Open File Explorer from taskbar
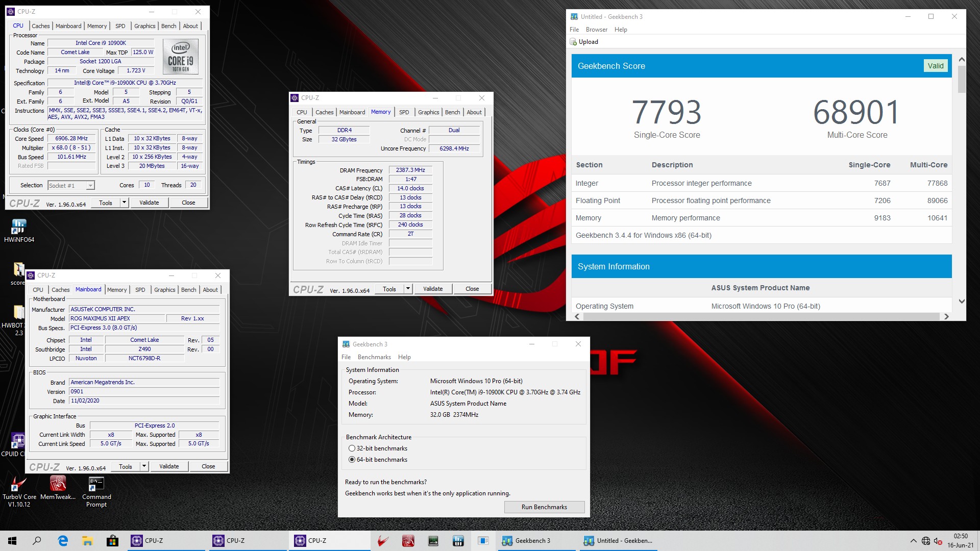Viewport: 980px width, 551px height. [x=87, y=541]
